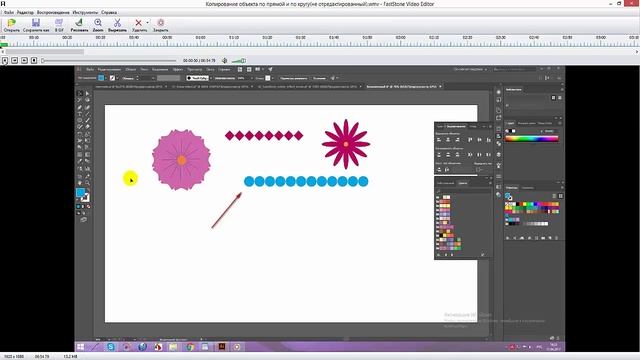Select the Hand tool
Screen dimensions: 640x360
tap(80, 182)
